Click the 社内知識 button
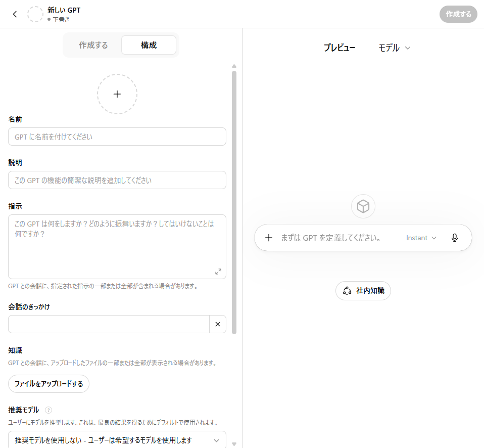Screen dimensions: 484x448 [x=363, y=291]
